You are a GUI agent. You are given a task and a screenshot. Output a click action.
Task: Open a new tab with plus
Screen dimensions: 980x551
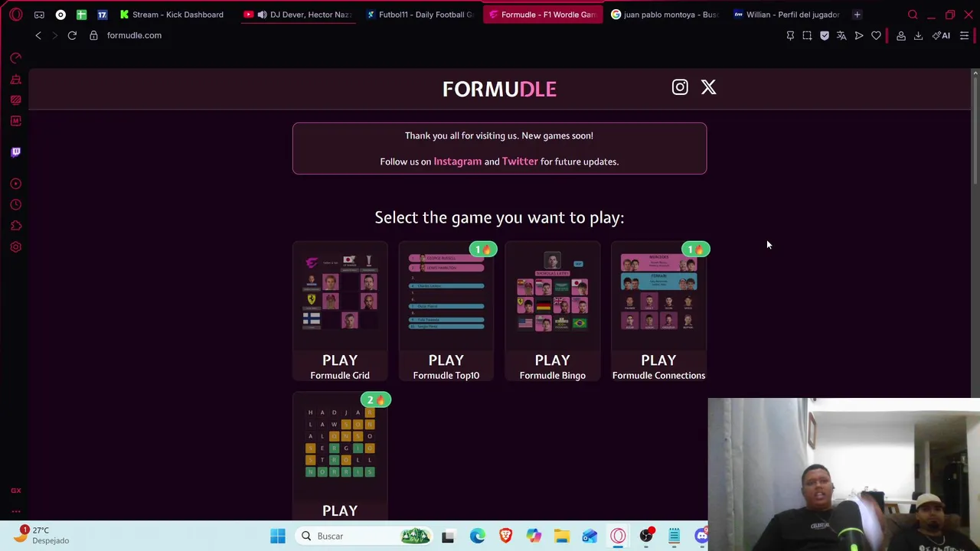tap(857, 15)
